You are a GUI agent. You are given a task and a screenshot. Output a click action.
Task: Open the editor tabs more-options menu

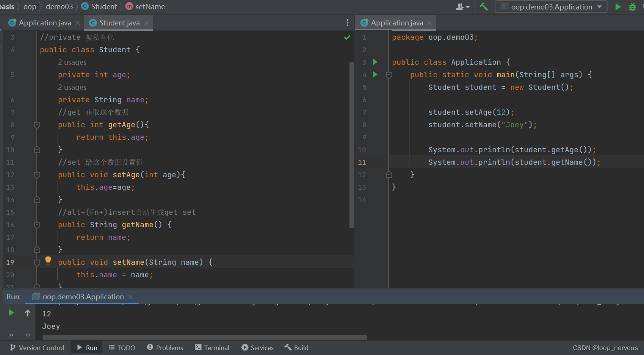(347, 23)
